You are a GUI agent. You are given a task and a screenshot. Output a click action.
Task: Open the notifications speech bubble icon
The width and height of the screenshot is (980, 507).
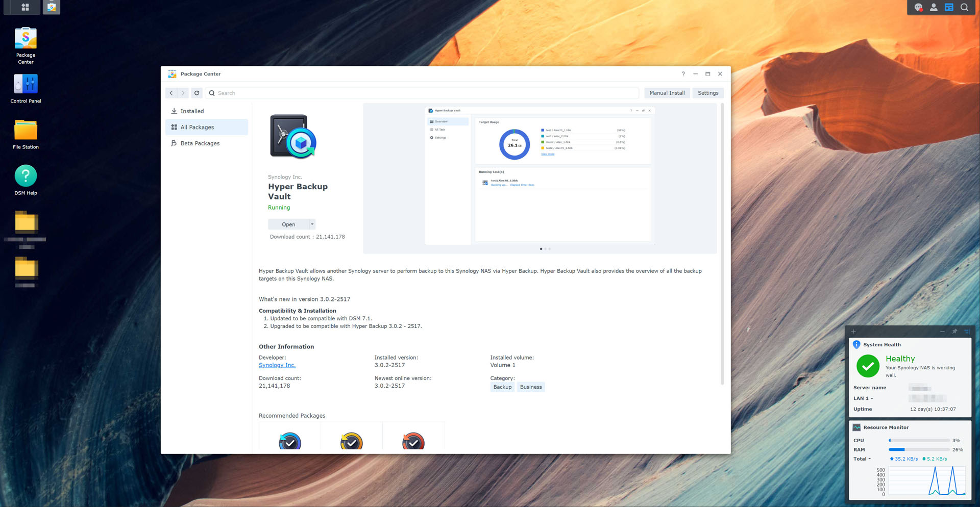click(918, 7)
